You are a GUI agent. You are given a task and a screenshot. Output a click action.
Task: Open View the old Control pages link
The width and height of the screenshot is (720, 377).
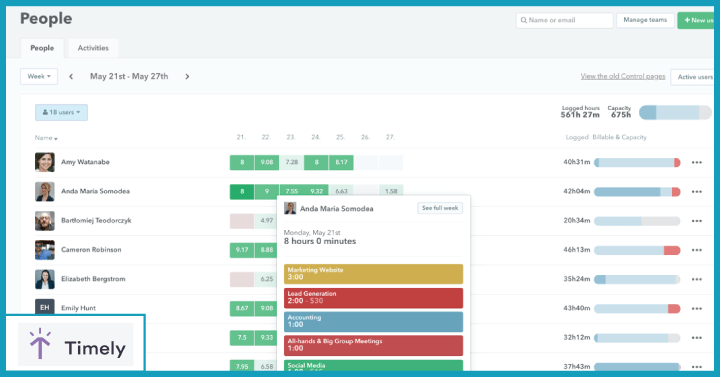(623, 76)
